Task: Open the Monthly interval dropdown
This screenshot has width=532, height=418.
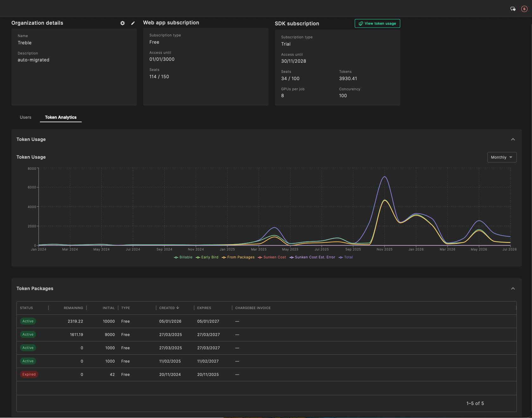Action: pos(502,157)
